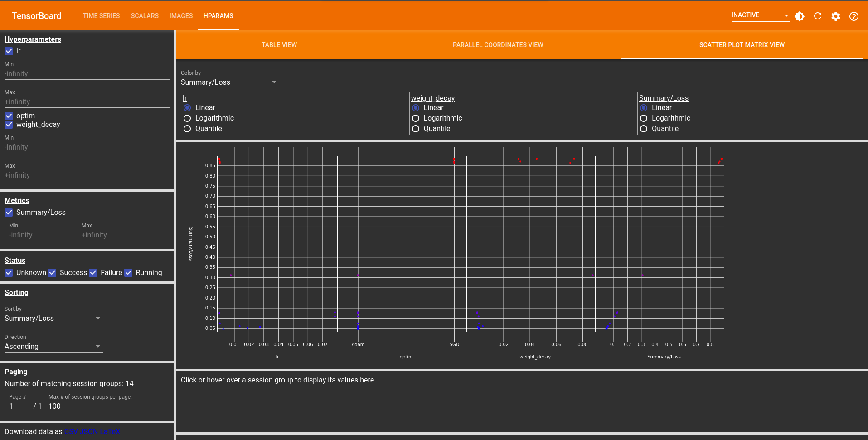Viewport: 868px width, 440px height.
Task: Click the magenta point in the lr scatter plot
Action: click(x=231, y=275)
